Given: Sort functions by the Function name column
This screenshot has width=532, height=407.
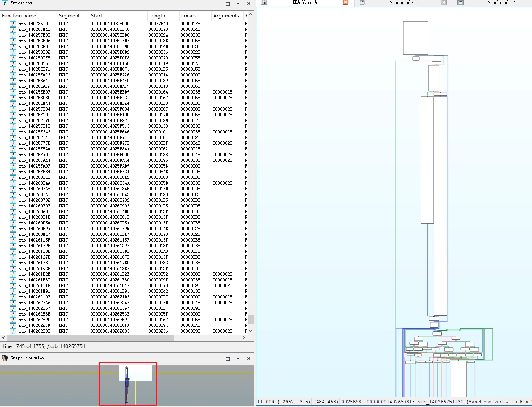Looking at the screenshot, I should click(19, 16).
